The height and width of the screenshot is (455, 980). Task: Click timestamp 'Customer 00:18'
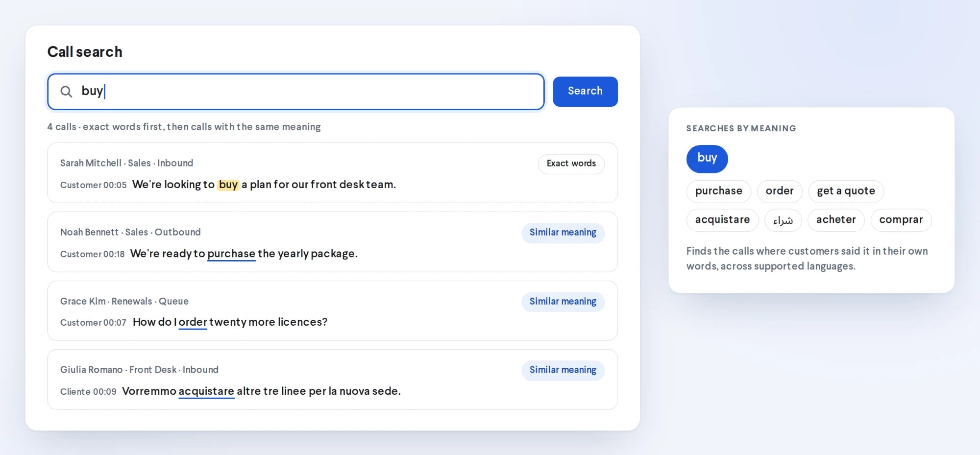92,254
